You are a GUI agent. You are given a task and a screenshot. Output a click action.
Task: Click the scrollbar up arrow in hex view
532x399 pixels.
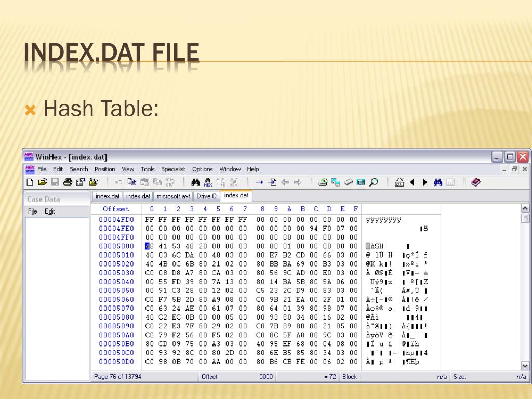525,208
